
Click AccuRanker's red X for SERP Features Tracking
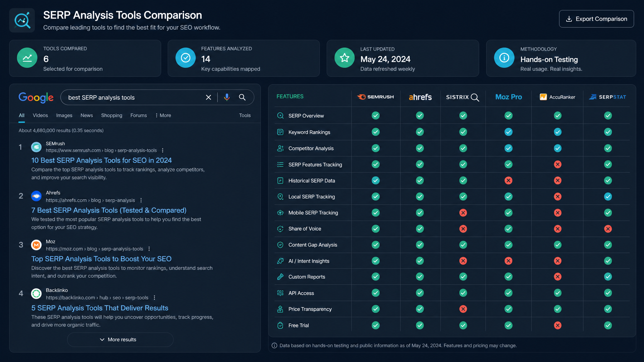click(558, 164)
